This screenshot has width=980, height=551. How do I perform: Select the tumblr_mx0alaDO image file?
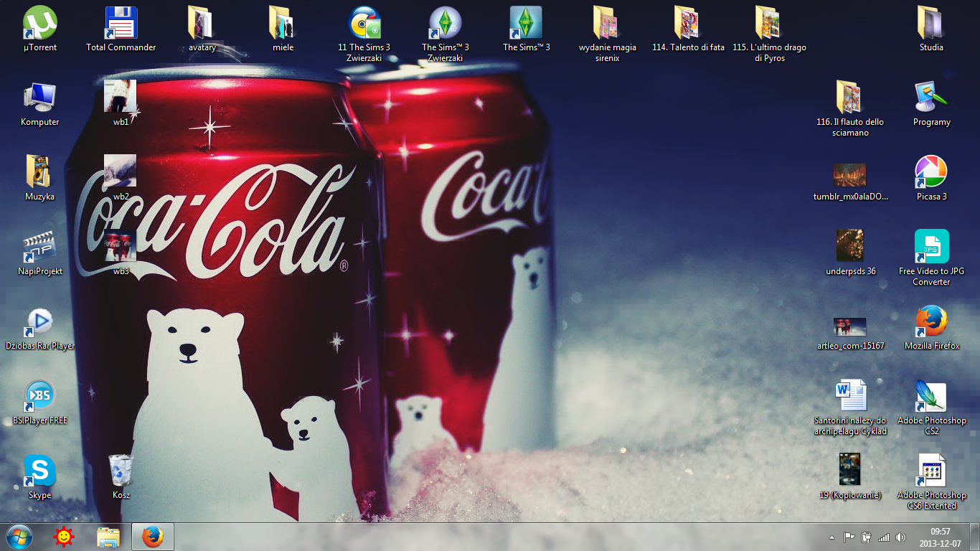click(x=850, y=181)
